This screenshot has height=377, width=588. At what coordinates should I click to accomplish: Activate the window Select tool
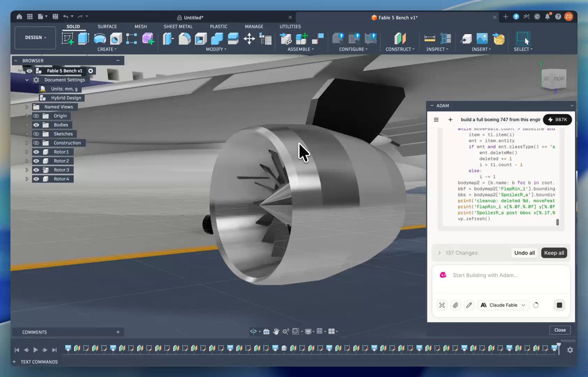(523, 39)
